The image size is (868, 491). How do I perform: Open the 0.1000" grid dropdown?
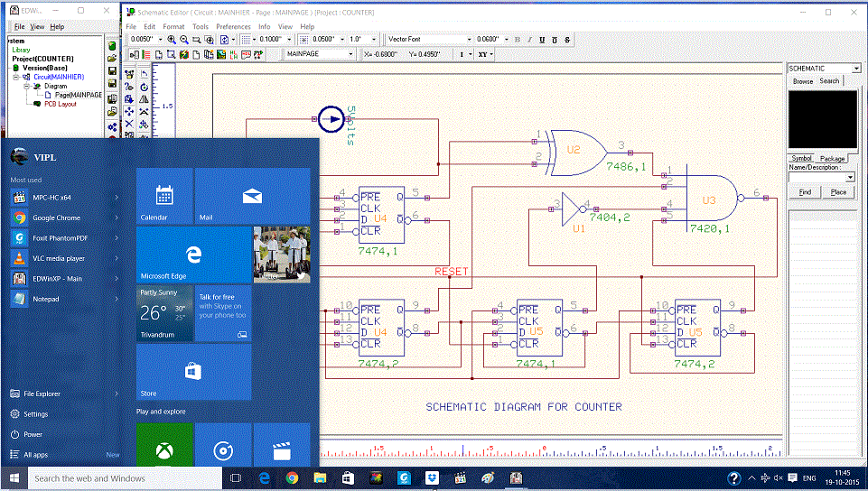[289, 40]
